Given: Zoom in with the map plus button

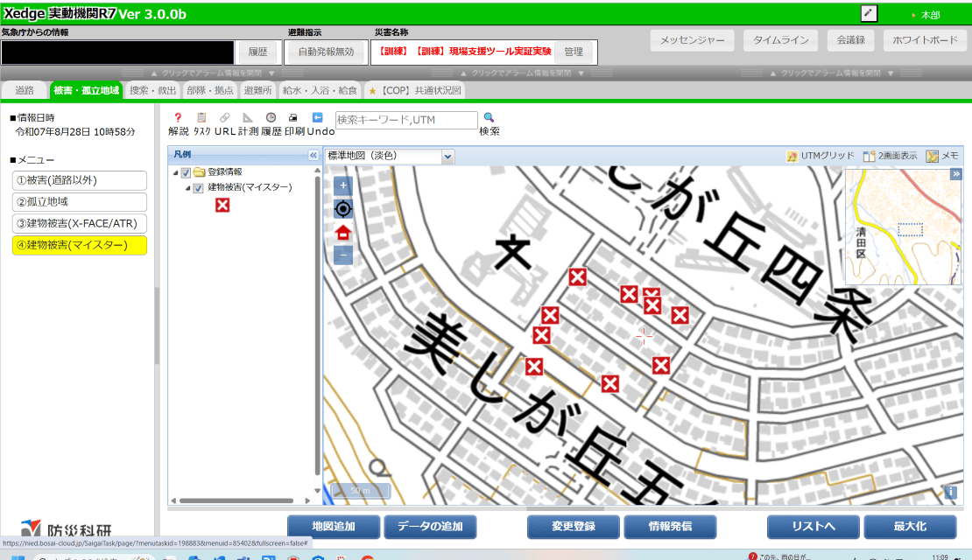Looking at the screenshot, I should [x=343, y=185].
